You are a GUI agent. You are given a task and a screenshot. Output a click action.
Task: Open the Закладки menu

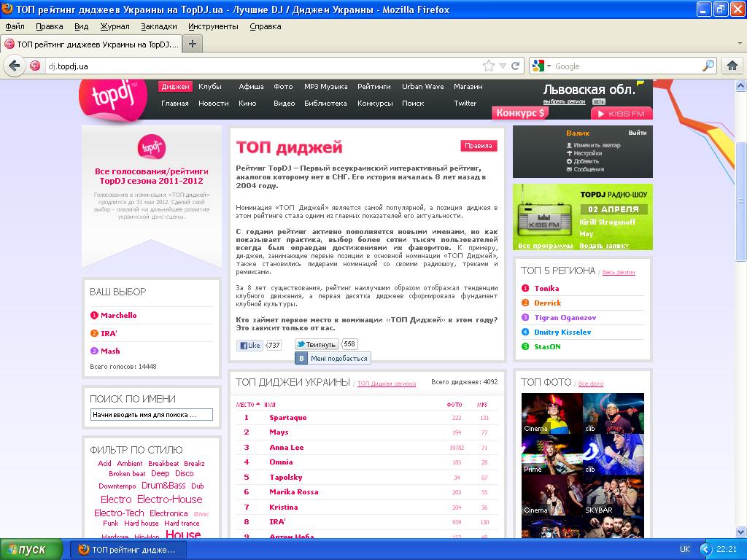158,26
